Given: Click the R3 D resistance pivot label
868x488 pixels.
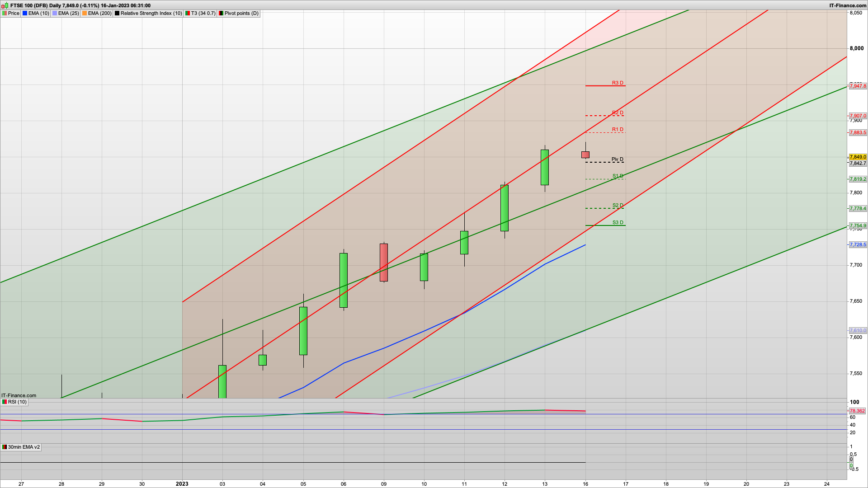Looking at the screenshot, I should pyautogui.click(x=617, y=83).
